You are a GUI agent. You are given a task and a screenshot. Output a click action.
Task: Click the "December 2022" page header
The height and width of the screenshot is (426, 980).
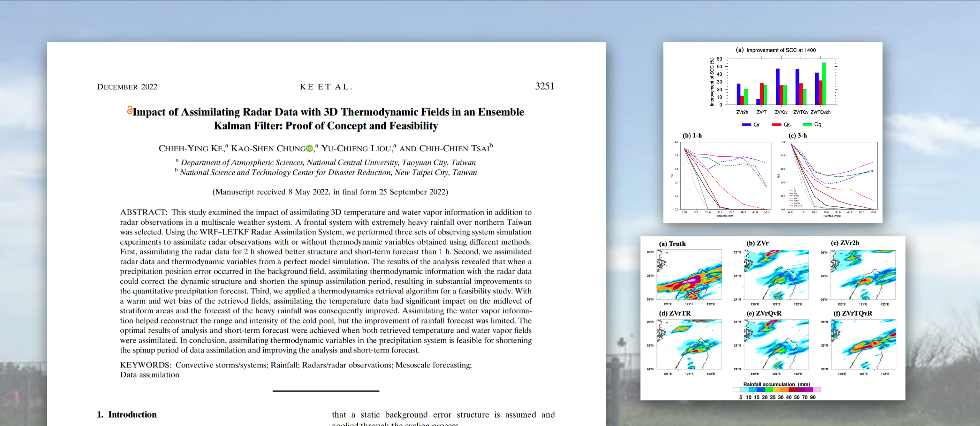pyautogui.click(x=127, y=87)
